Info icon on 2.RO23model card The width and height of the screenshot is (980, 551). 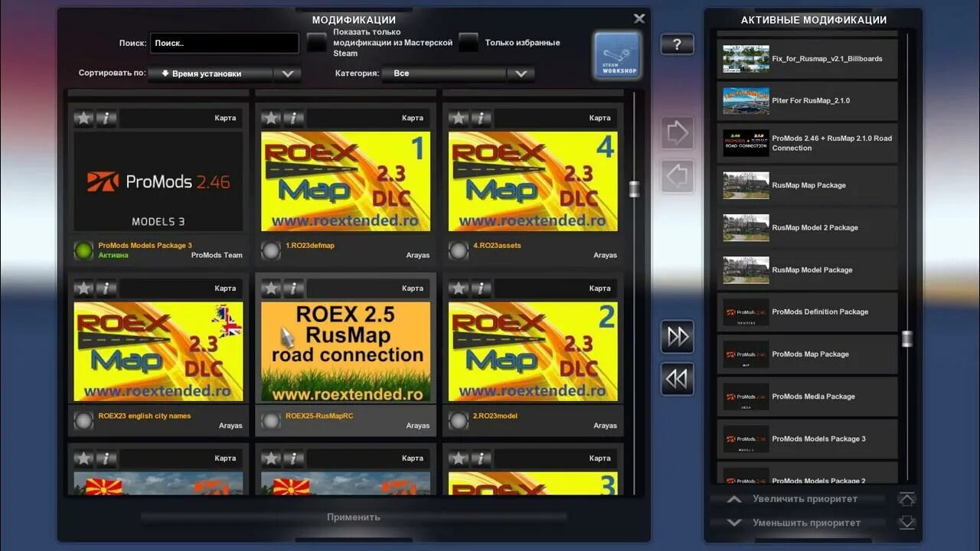(481, 289)
